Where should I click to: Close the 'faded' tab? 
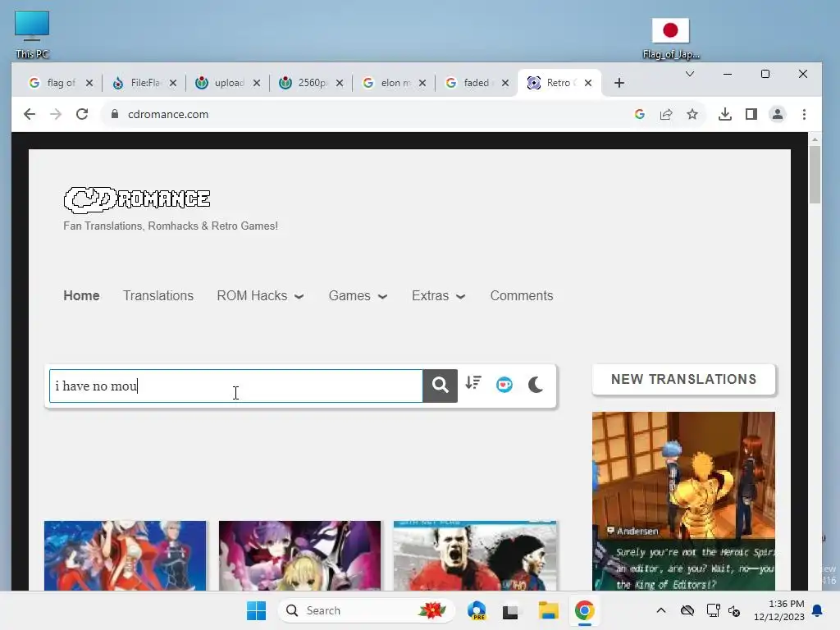point(505,83)
